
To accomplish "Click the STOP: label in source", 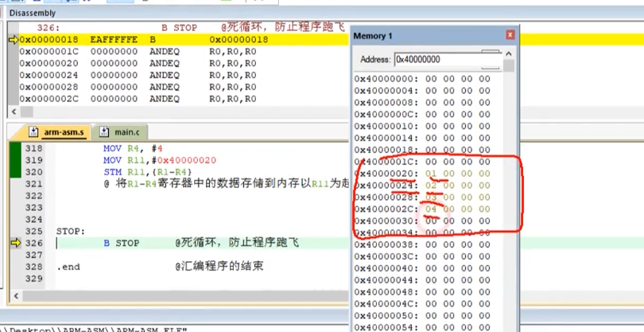I will [x=71, y=232].
